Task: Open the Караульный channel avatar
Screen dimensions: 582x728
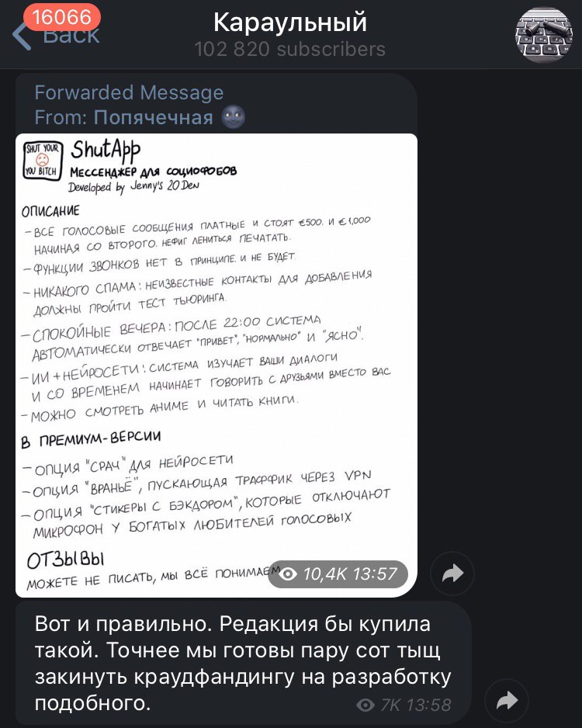Action: [x=543, y=34]
